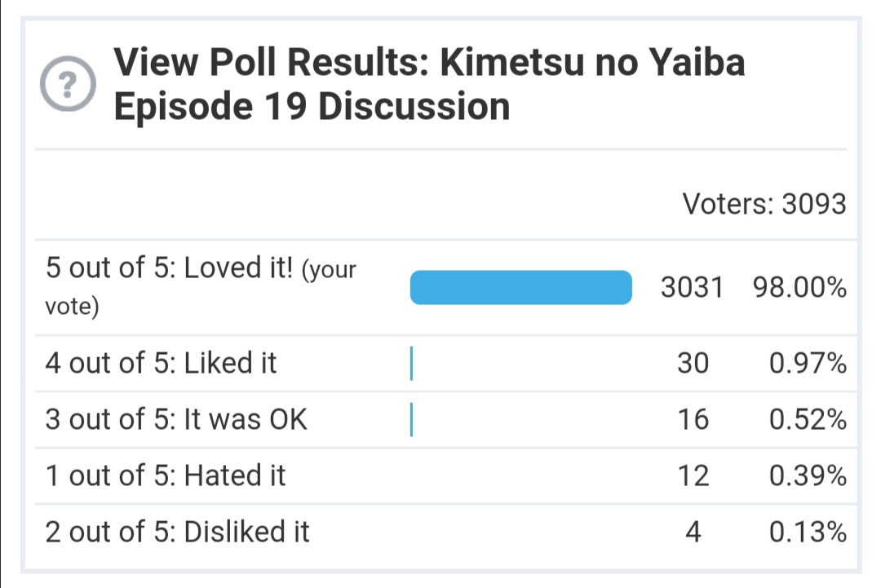Click the 3031 vote count
The image size is (881, 588).
[x=692, y=288]
